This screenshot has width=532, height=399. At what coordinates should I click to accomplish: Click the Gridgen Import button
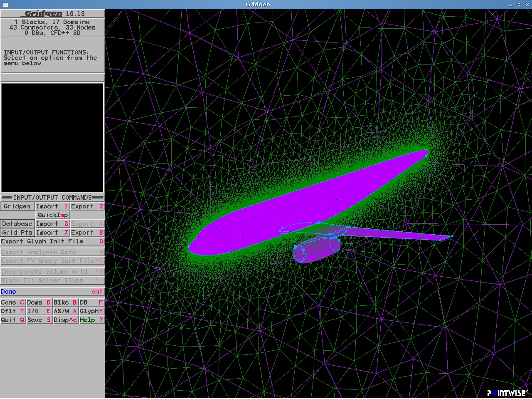[x=52, y=206]
